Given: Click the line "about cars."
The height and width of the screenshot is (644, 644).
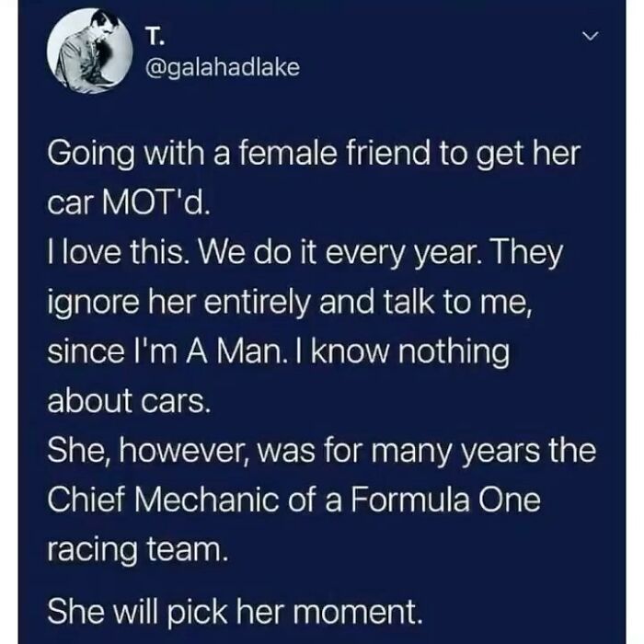Looking at the screenshot, I should point(129,401).
